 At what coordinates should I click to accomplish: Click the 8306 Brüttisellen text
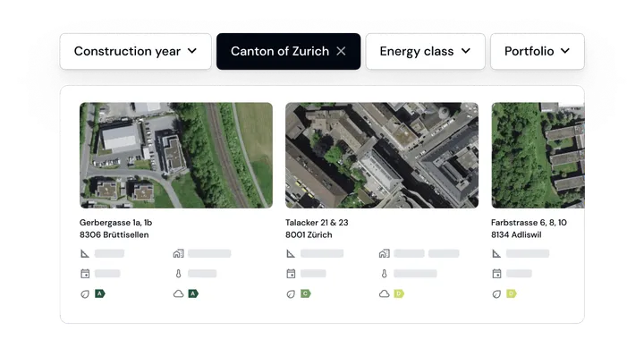tap(114, 235)
